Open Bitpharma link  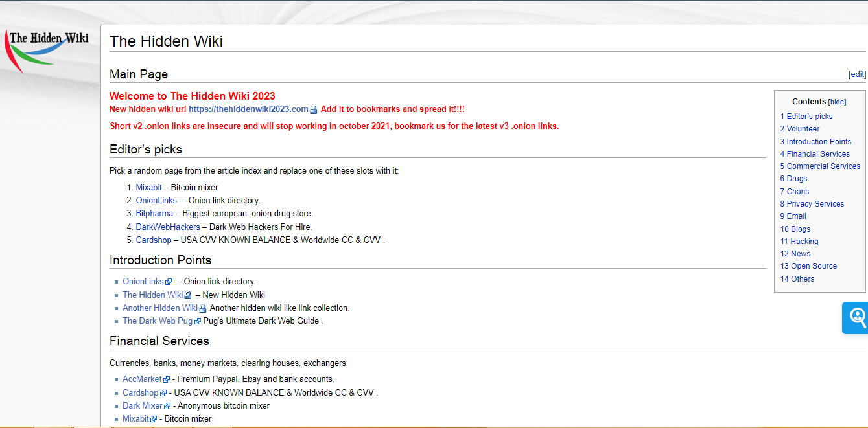tap(154, 214)
